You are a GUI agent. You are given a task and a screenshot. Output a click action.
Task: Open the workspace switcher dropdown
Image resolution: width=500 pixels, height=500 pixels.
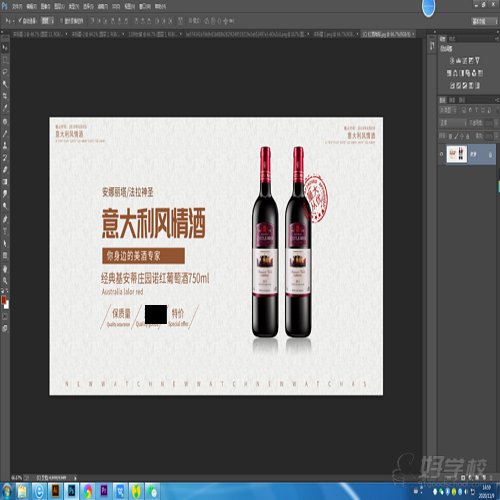pyautogui.click(x=484, y=21)
